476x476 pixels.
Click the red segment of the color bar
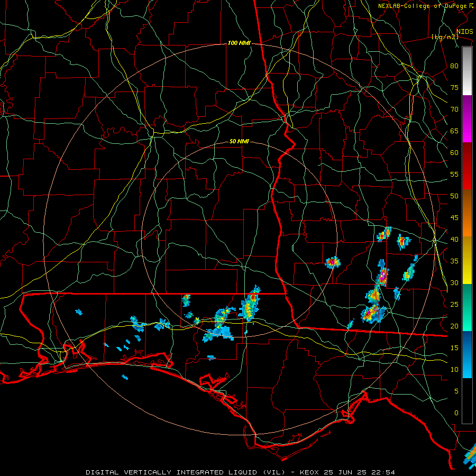pyautogui.click(x=467, y=167)
